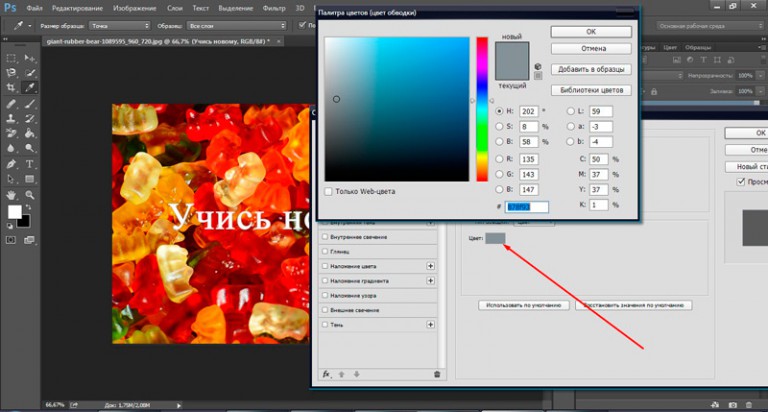Viewport: 768px width, 412px height.
Task: Select the Zoom magnifier tool
Action: (x=30, y=194)
